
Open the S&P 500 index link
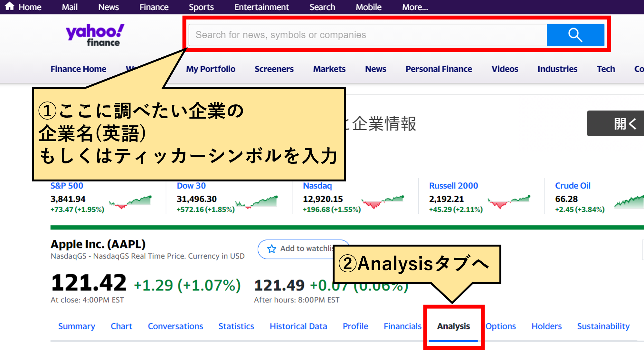coord(67,186)
